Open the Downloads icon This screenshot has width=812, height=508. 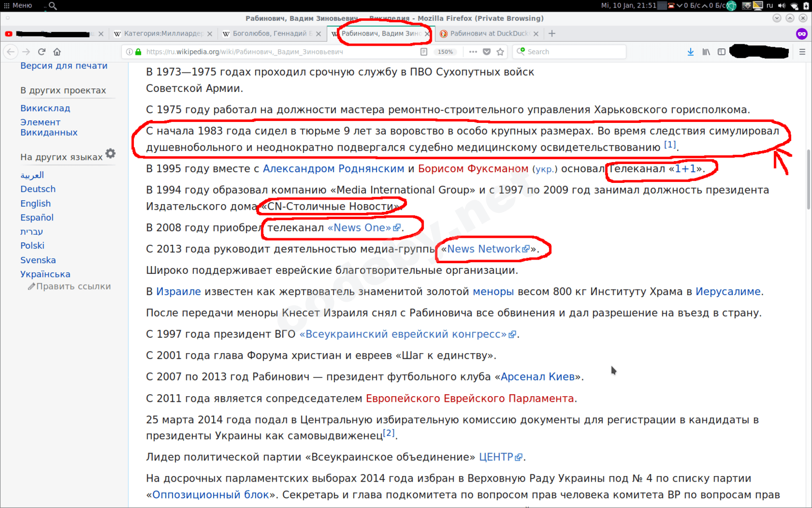tap(691, 51)
